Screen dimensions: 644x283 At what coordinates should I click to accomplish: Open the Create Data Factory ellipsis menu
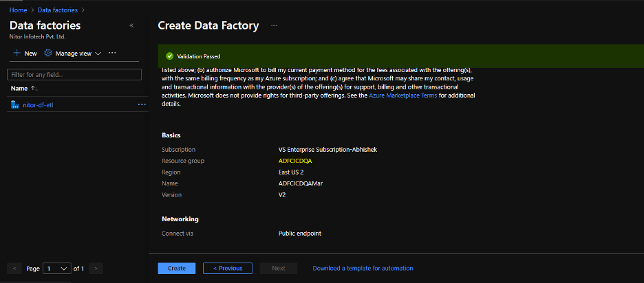(274, 26)
